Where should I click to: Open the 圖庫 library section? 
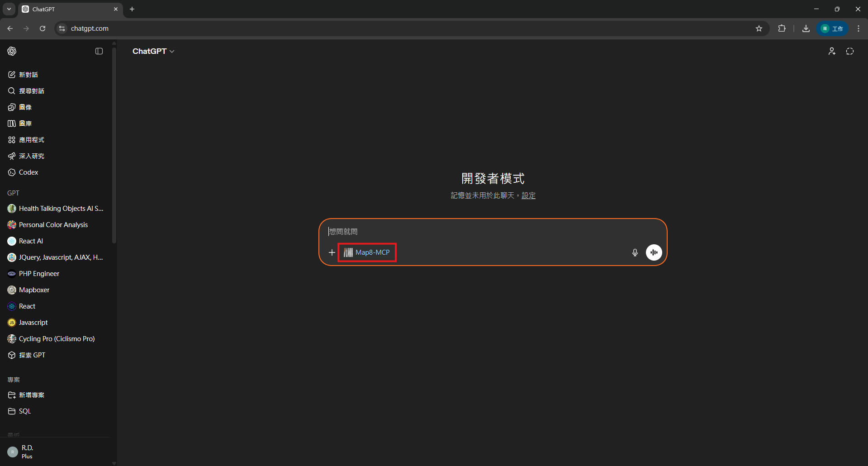tap(56, 124)
